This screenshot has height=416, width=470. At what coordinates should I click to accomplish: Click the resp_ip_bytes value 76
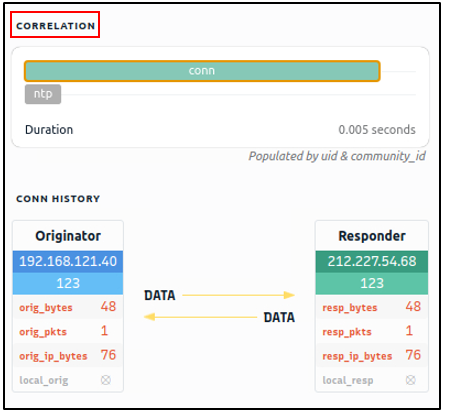413,355
